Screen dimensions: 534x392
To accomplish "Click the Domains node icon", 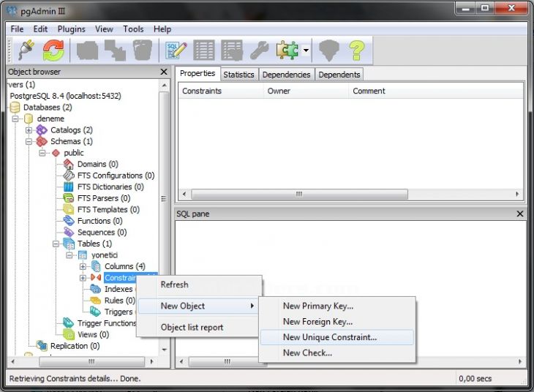I will click(x=69, y=164).
